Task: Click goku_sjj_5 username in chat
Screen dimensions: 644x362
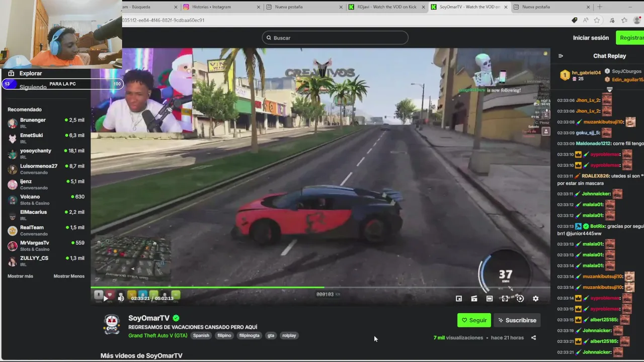Action: click(588, 133)
